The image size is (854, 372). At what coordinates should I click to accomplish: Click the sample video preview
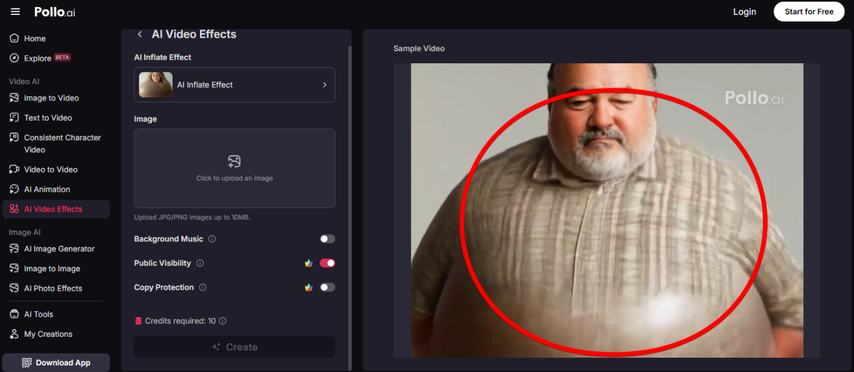(x=607, y=210)
